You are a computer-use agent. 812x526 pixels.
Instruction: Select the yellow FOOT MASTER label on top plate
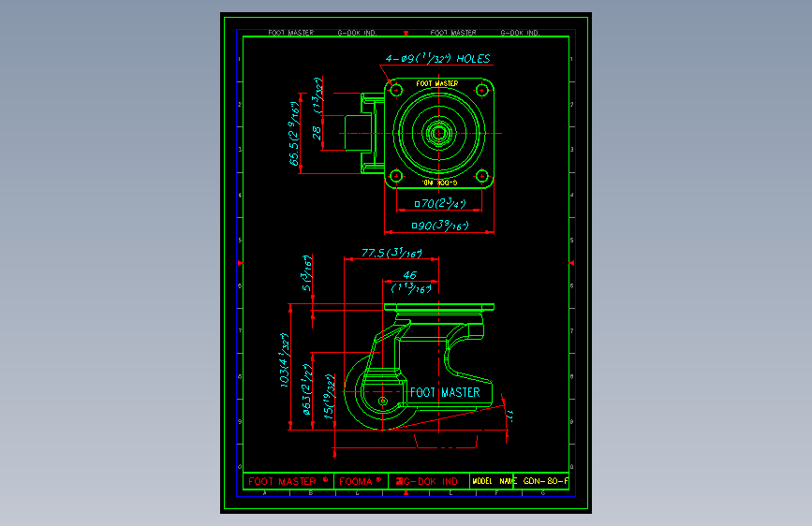pyautogui.click(x=437, y=83)
